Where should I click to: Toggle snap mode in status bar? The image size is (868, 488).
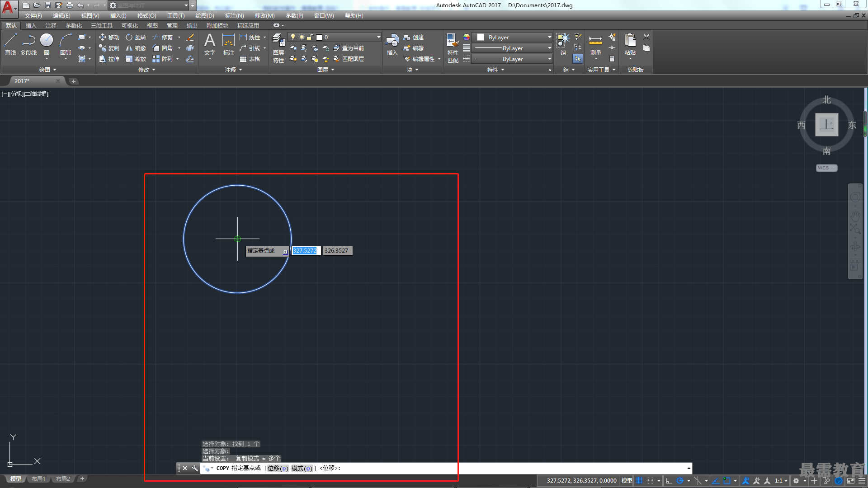tap(650, 481)
